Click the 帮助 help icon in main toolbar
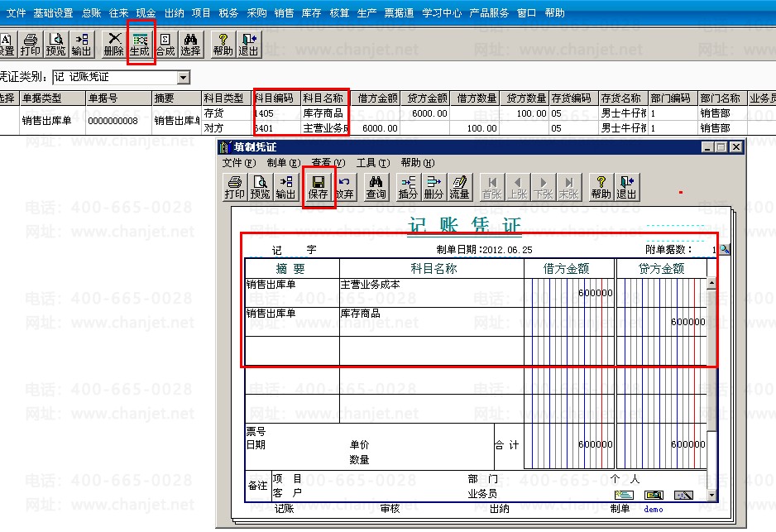 click(x=223, y=45)
